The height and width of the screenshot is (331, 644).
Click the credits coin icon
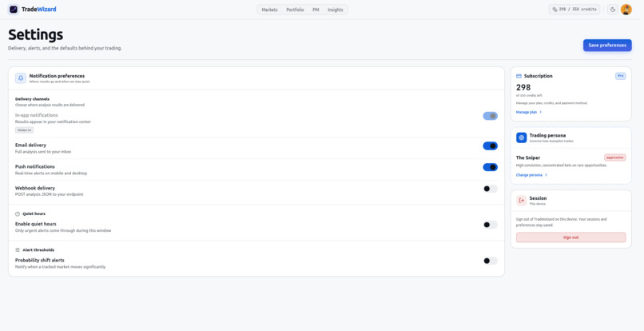point(555,10)
